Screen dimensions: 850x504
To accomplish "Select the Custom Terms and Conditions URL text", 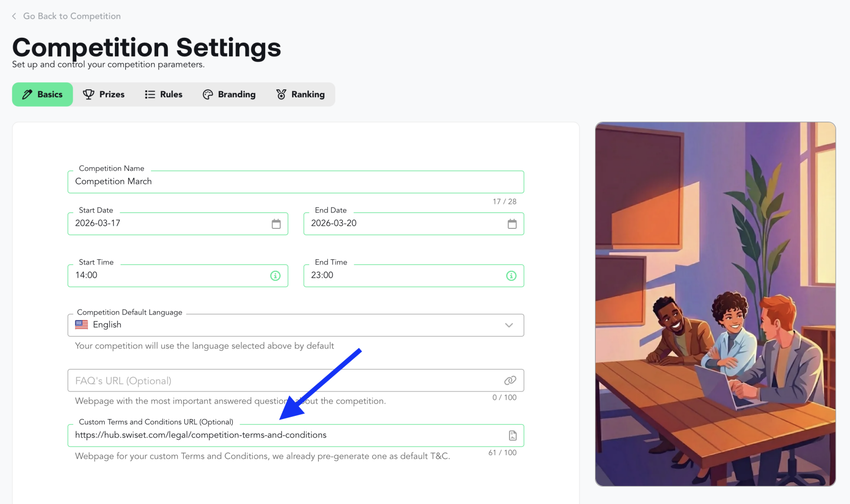I will tap(201, 435).
